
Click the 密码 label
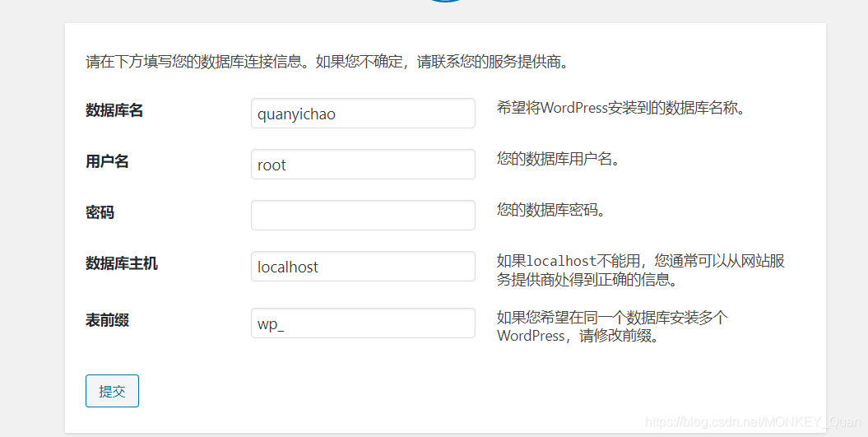(x=100, y=212)
